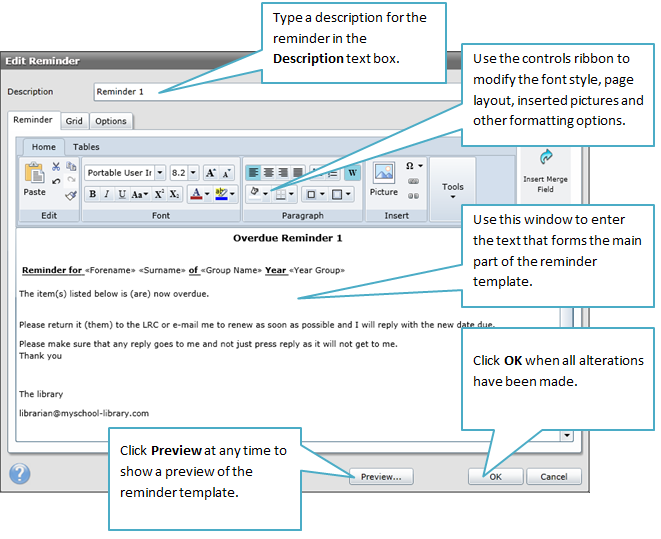Click the grow font size icon
The image size is (661, 539).
211,172
